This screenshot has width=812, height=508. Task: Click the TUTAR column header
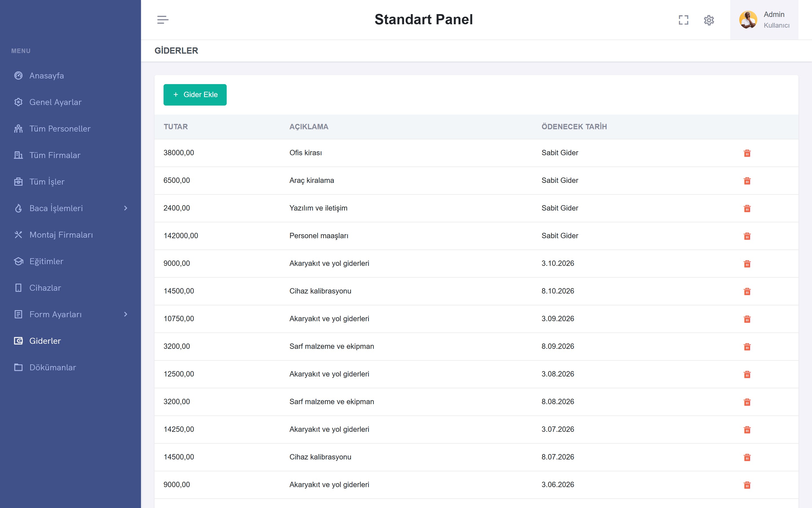point(175,127)
